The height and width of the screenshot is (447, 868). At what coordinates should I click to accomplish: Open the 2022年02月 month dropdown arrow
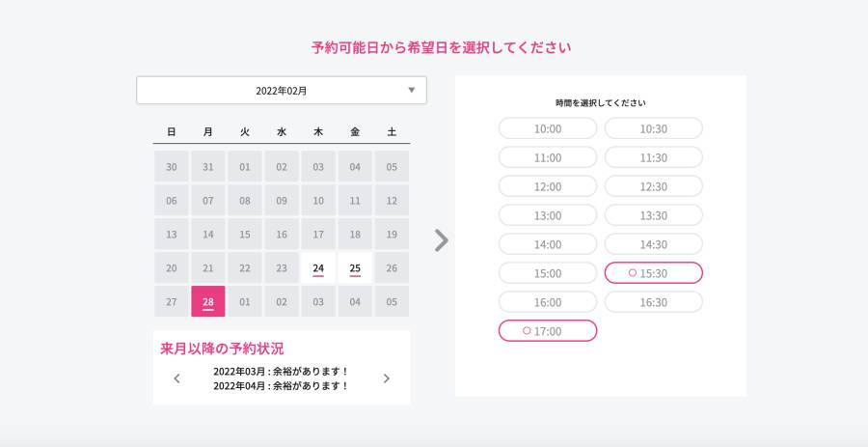click(411, 91)
